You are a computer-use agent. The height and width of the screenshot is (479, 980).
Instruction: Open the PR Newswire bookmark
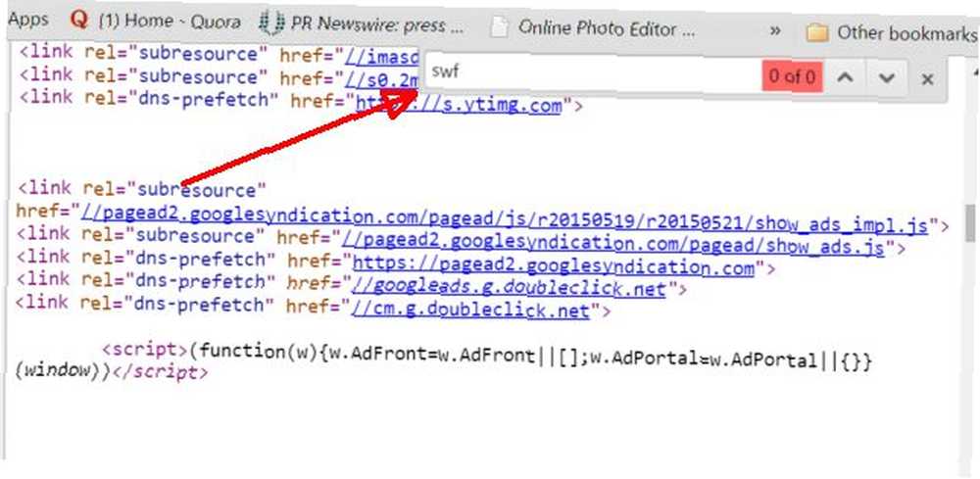(x=363, y=25)
